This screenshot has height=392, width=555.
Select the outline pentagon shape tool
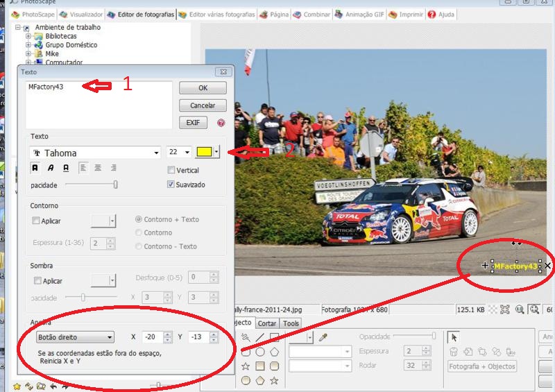(x=274, y=352)
